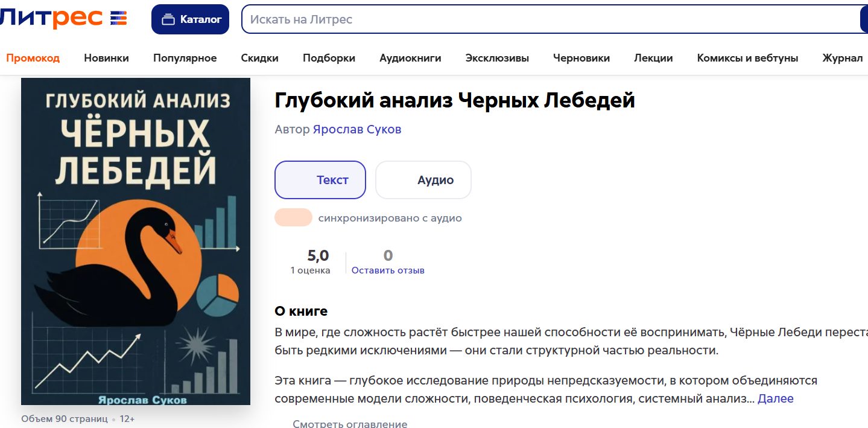
Task: Open the Черновики section
Action: pos(581,58)
